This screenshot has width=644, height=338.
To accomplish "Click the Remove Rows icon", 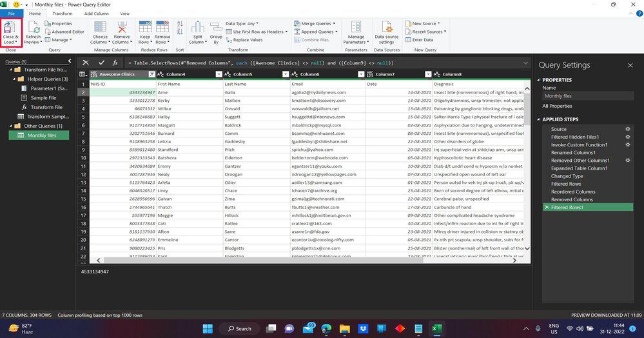I will click(162, 27).
